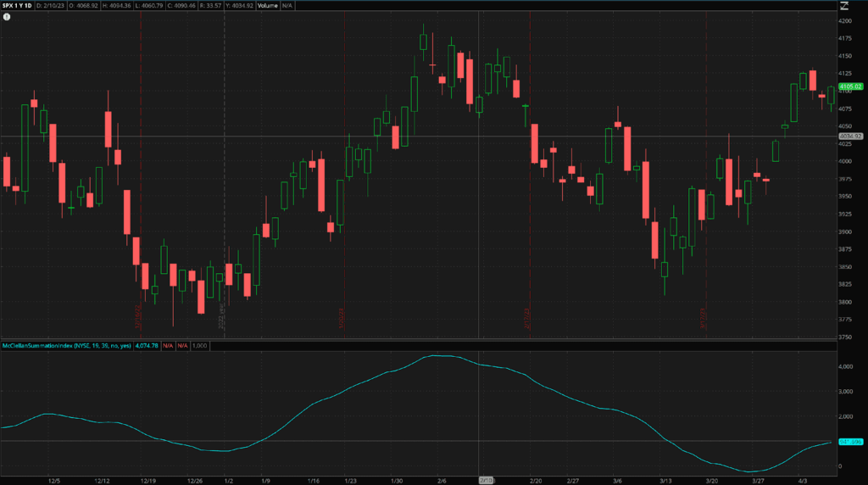Click the R: 33.57 range value

(x=210, y=6)
